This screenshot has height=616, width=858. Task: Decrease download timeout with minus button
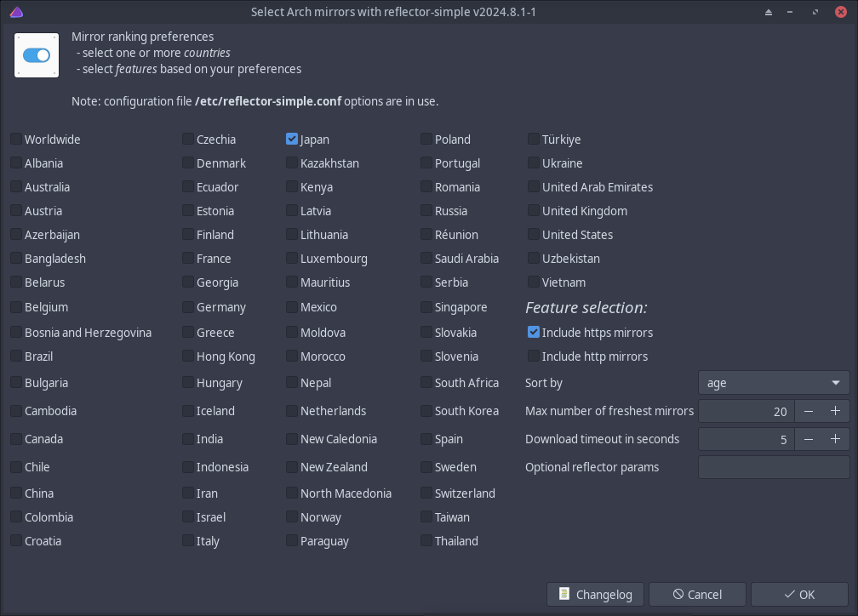tap(809, 440)
